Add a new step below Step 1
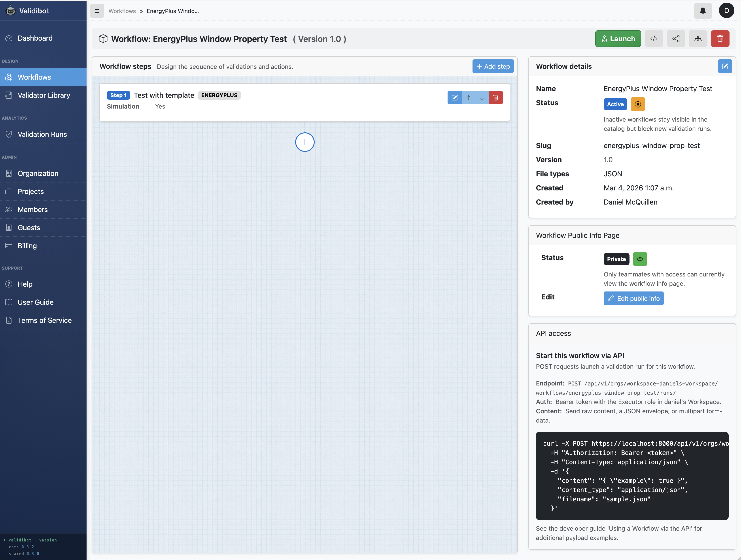This screenshot has height=560, width=741. click(x=304, y=142)
